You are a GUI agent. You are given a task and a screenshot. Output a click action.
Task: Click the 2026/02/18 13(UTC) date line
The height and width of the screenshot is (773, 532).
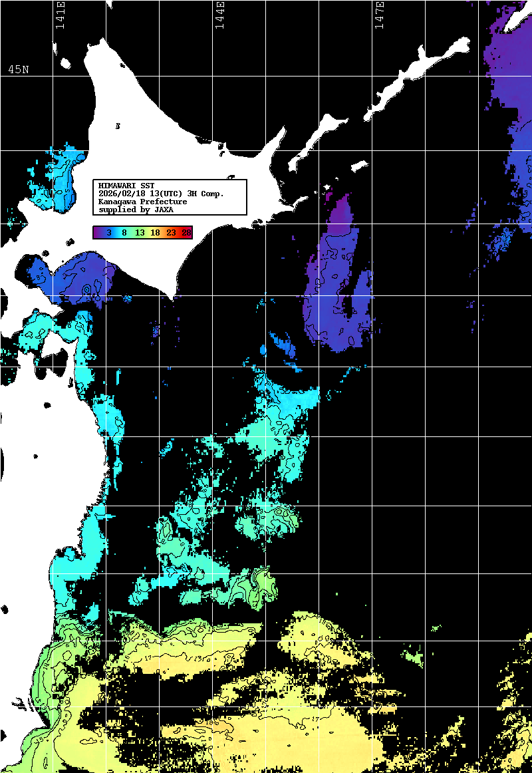[x=161, y=194]
